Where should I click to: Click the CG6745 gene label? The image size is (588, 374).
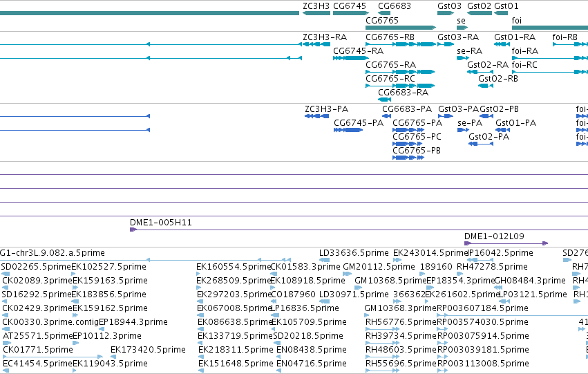[x=350, y=6]
